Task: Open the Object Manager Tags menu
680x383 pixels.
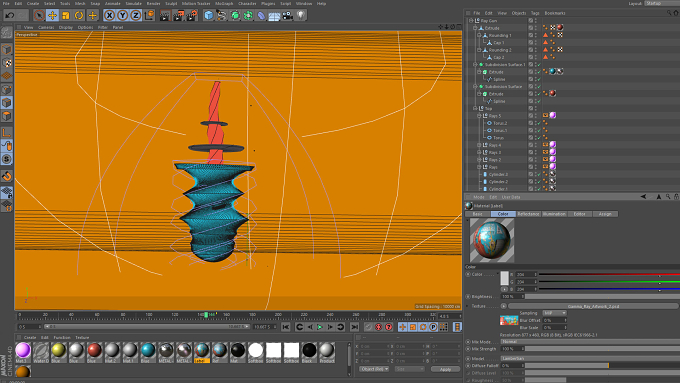Action: tap(535, 13)
